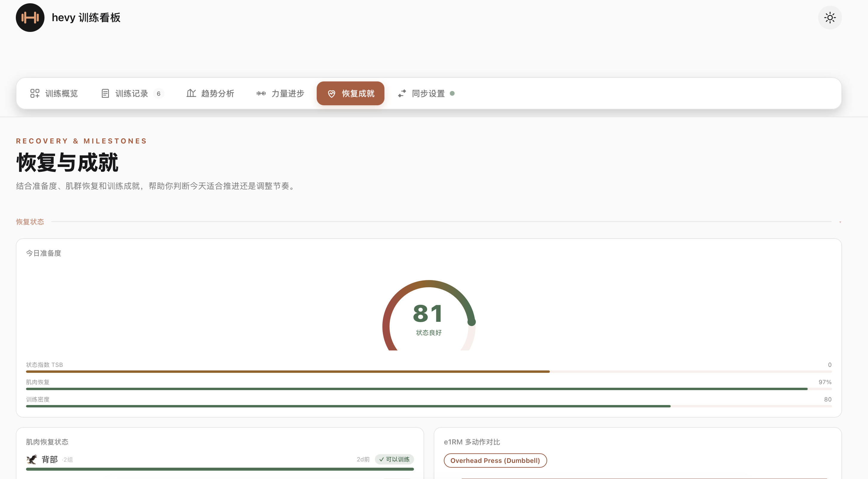Viewport: 868px width, 479px height.
Task: Click the 背部 muscle icon
Action: [x=32, y=460]
